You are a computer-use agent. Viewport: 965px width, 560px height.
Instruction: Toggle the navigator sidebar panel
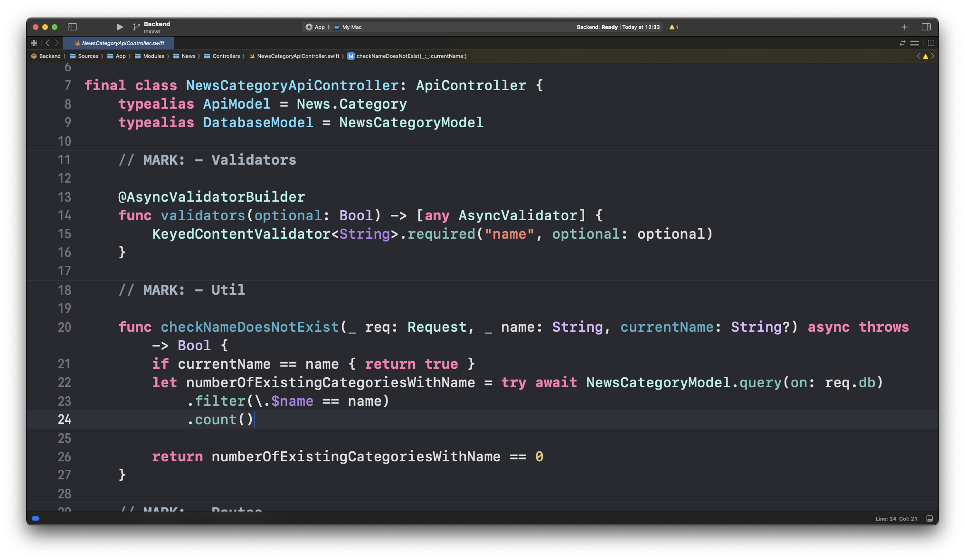(x=73, y=27)
